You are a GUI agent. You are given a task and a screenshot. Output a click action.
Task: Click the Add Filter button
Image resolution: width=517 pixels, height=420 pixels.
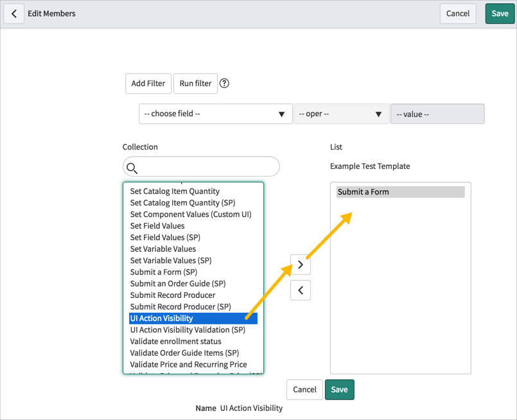[148, 83]
